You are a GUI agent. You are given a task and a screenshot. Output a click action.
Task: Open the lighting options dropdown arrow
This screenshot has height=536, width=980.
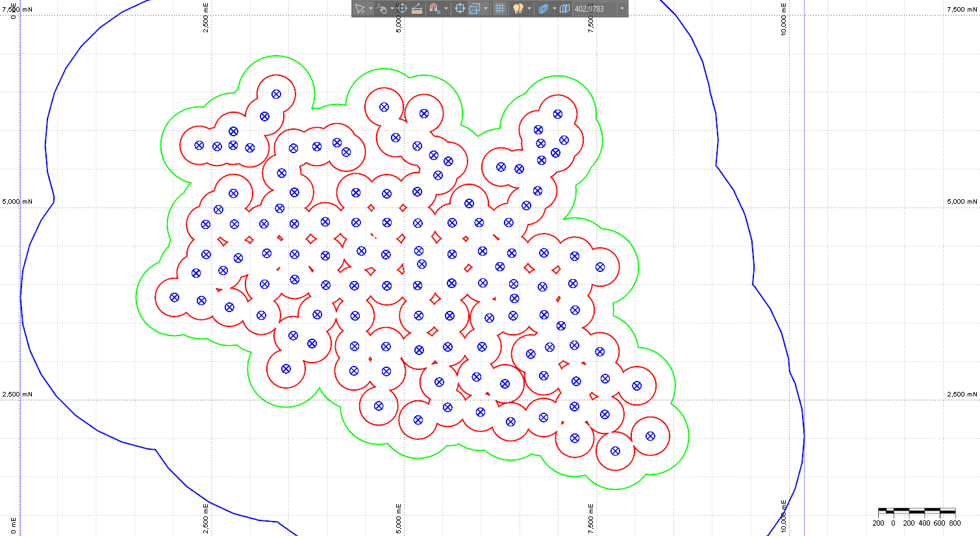point(529,8)
